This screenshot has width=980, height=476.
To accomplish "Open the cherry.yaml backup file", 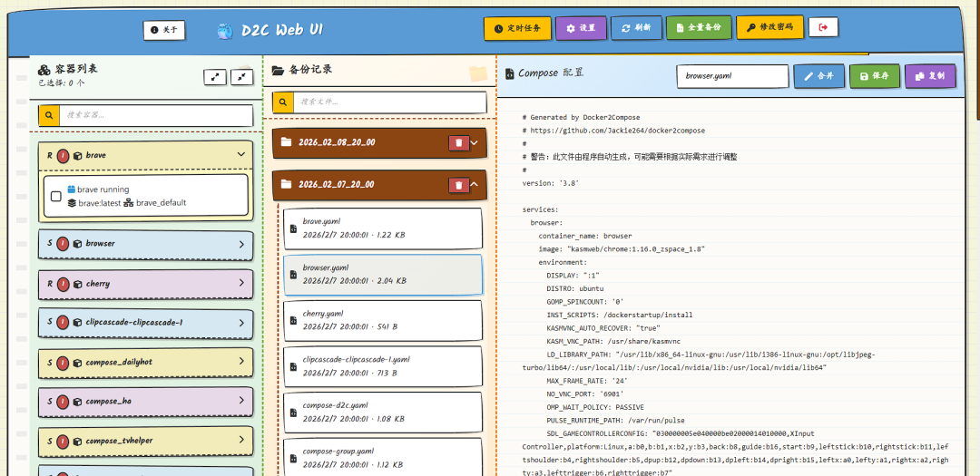I will coord(383,321).
